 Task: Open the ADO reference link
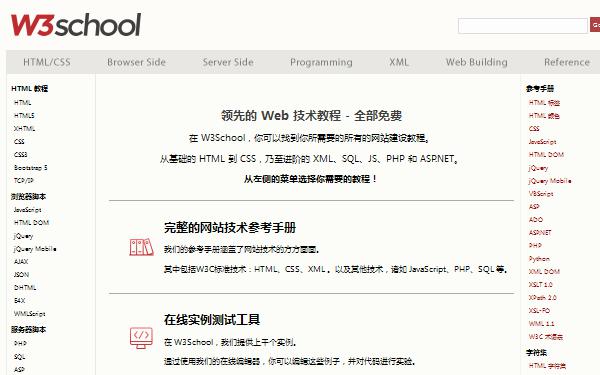pos(536,220)
